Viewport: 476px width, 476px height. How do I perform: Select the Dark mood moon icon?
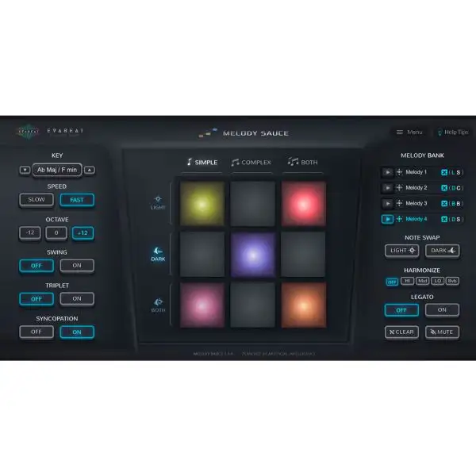(158, 250)
